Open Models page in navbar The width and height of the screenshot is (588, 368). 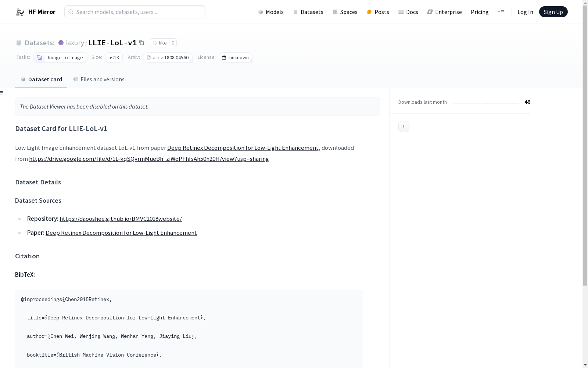[271, 12]
